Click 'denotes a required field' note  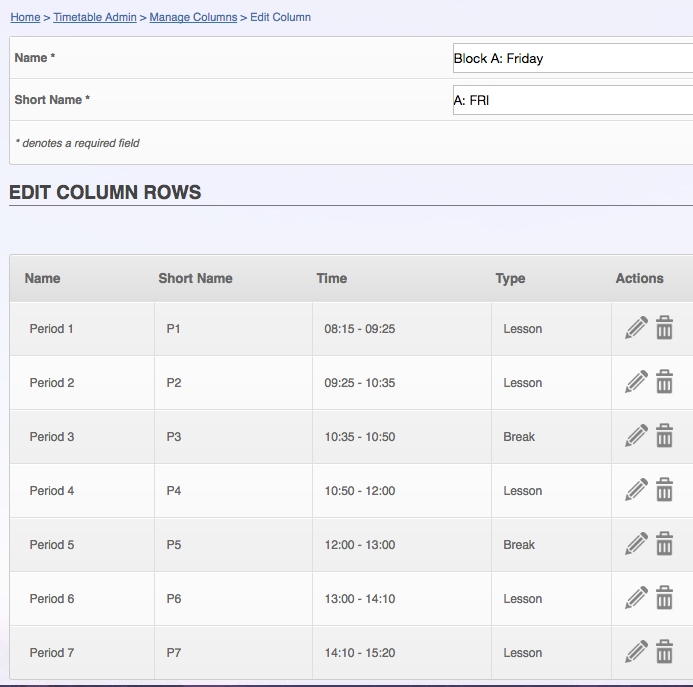(x=77, y=143)
